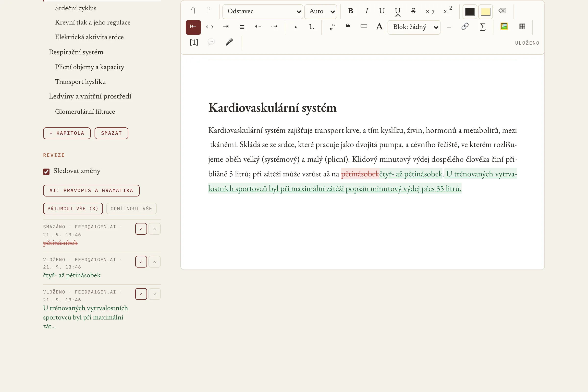Apply wavy underline formatting
588x392 pixels.
[x=397, y=11]
